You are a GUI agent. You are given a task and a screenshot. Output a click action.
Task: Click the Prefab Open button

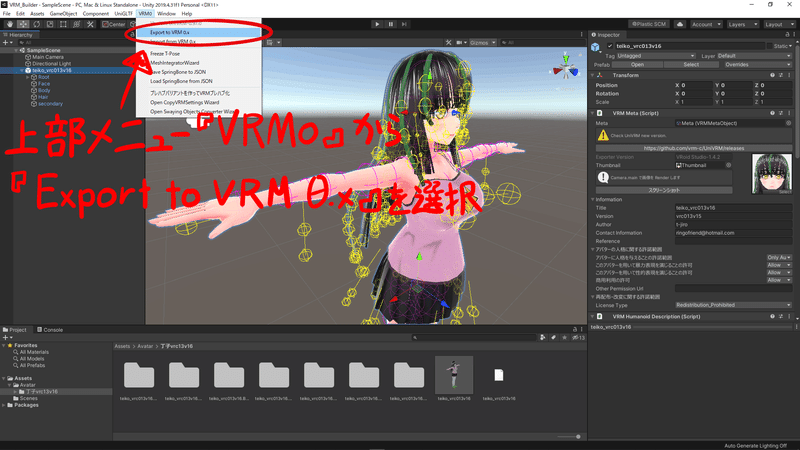point(637,65)
